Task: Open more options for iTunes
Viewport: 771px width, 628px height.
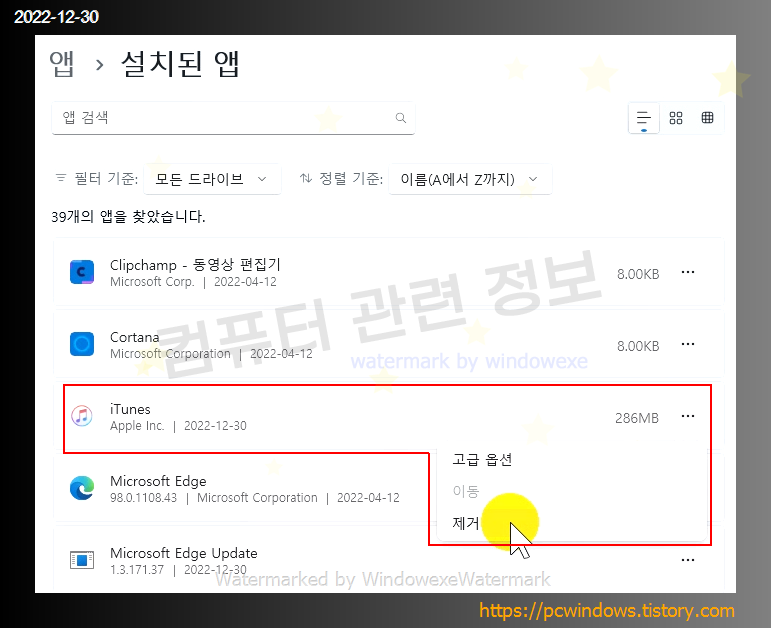Action: point(688,417)
